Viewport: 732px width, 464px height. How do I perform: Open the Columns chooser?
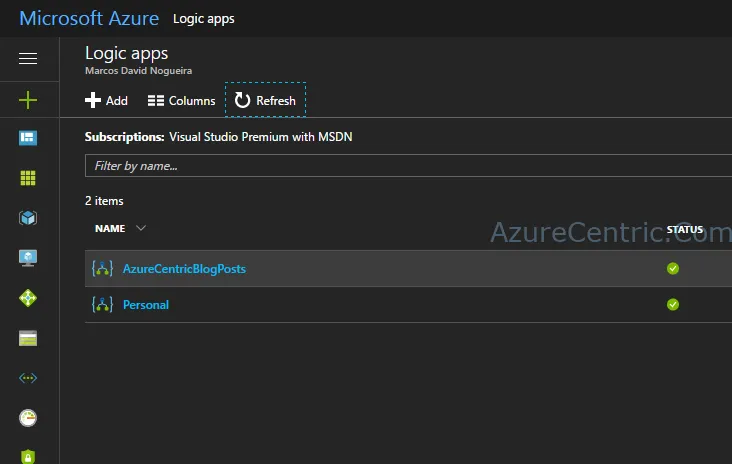click(x=182, y=100)
